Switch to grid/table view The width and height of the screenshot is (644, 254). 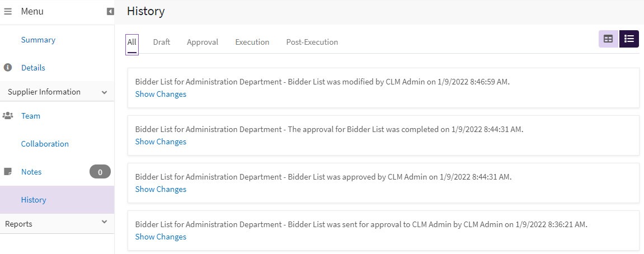click(608, 39)
